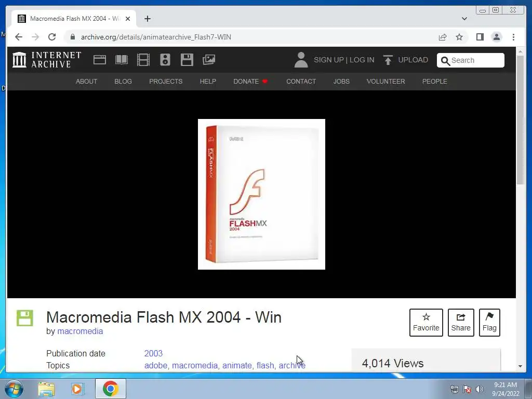The width and height of the screenshot is (532, 399).
Task: Open the VOLUNTEER menu item
Action: click(x=386, y=82)
